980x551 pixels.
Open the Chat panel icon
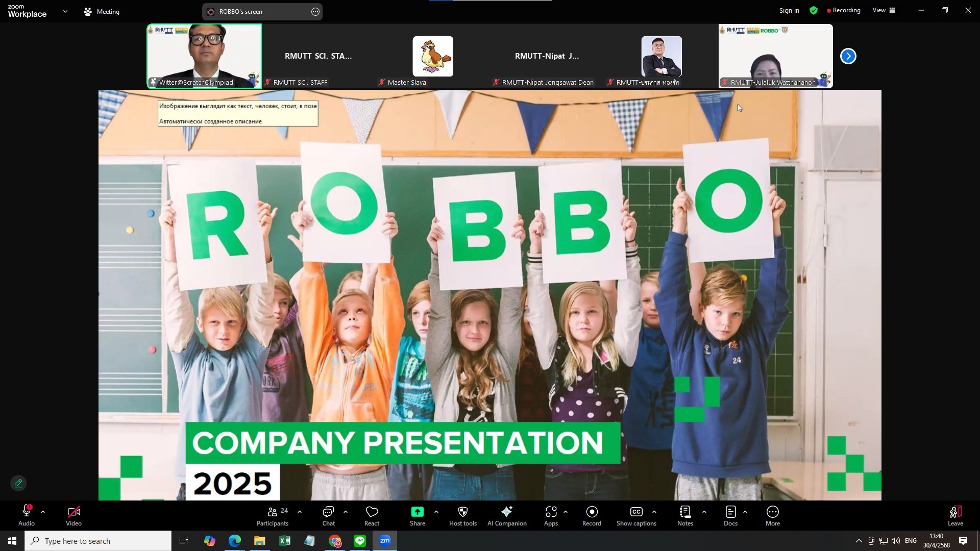coord(328,512)
